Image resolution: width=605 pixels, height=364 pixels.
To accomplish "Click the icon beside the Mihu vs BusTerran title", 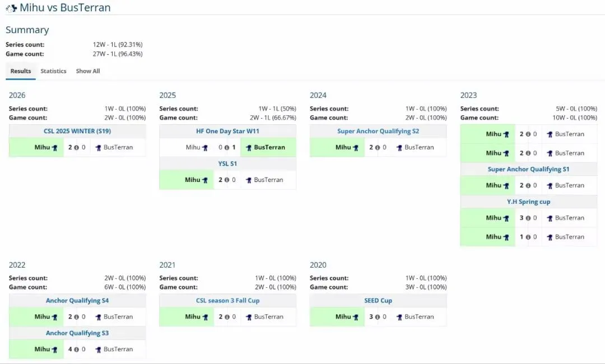I will 11,8.
